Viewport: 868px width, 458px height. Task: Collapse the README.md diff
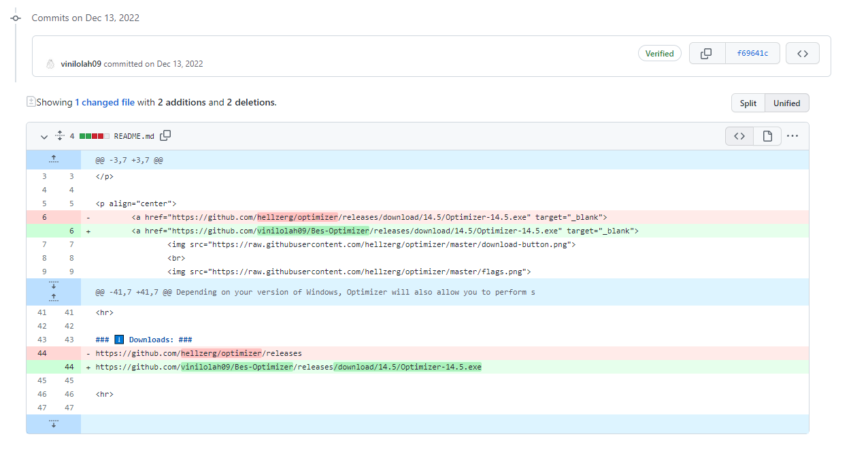pyautogui.click(x=44, y=136)
